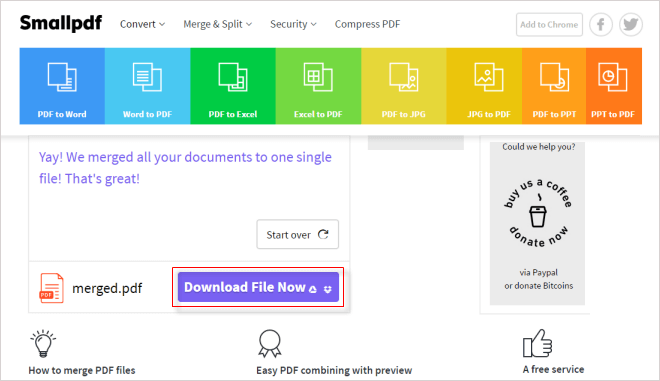Screen dimensions: 660x381
Task: Click the Yay! We merged success message
Action: 185,168
